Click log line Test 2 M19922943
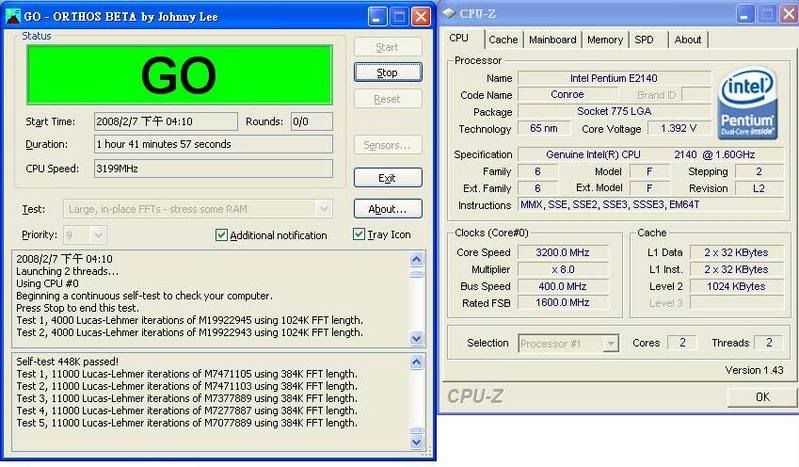 (x=190, y=332)
